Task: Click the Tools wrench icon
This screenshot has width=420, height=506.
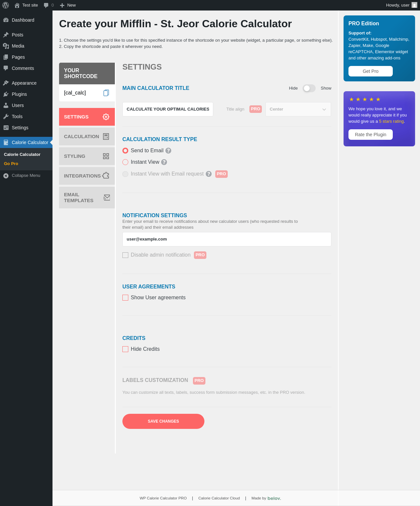Action: (6, 116)
